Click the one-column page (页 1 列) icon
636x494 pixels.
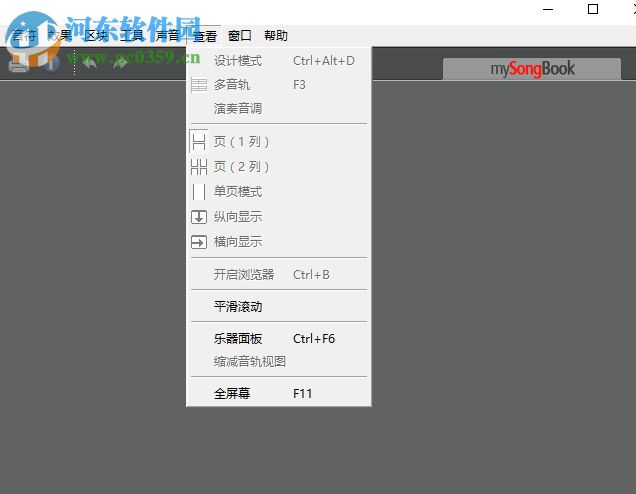point(199,142)
